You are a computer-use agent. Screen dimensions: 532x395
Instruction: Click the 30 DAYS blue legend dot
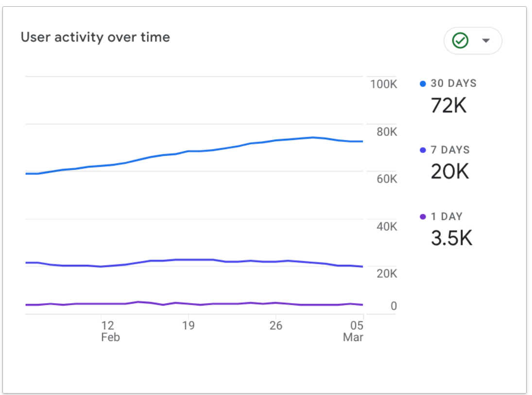tap(423, 84)
